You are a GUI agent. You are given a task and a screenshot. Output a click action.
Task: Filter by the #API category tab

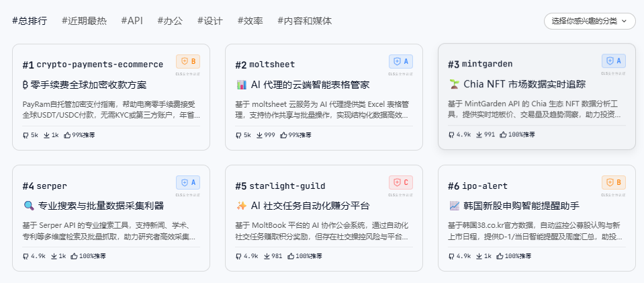tap(132, 21)
